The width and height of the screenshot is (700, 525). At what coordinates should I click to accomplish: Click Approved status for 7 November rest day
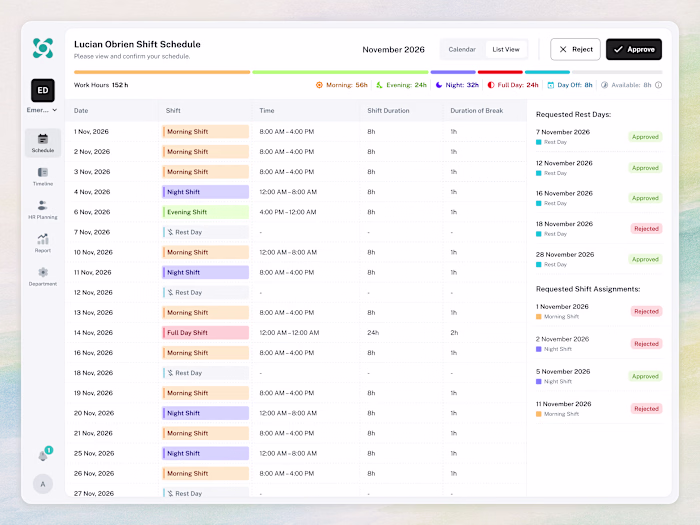coord(645,137)
